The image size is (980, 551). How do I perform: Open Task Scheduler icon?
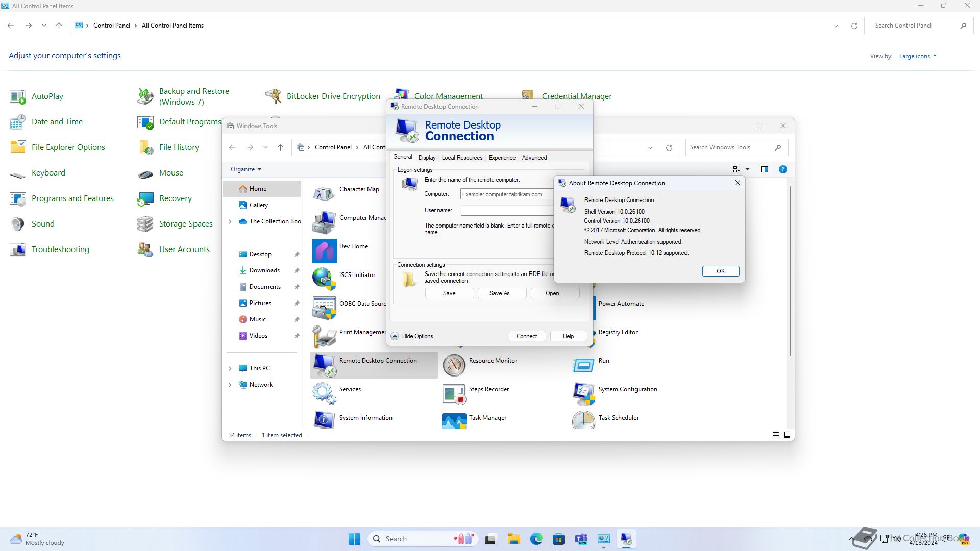click(583, 419)
